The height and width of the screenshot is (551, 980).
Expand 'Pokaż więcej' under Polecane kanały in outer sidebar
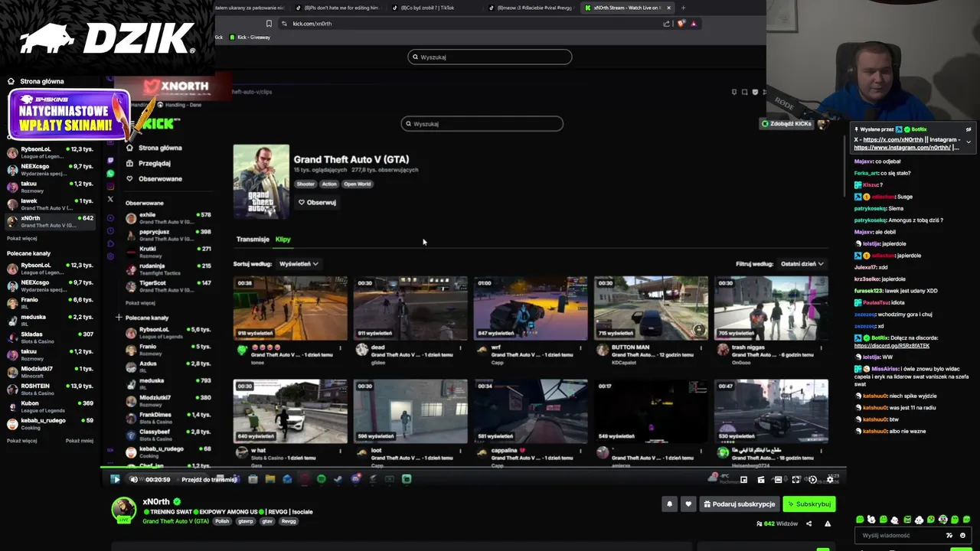point(21,441)
